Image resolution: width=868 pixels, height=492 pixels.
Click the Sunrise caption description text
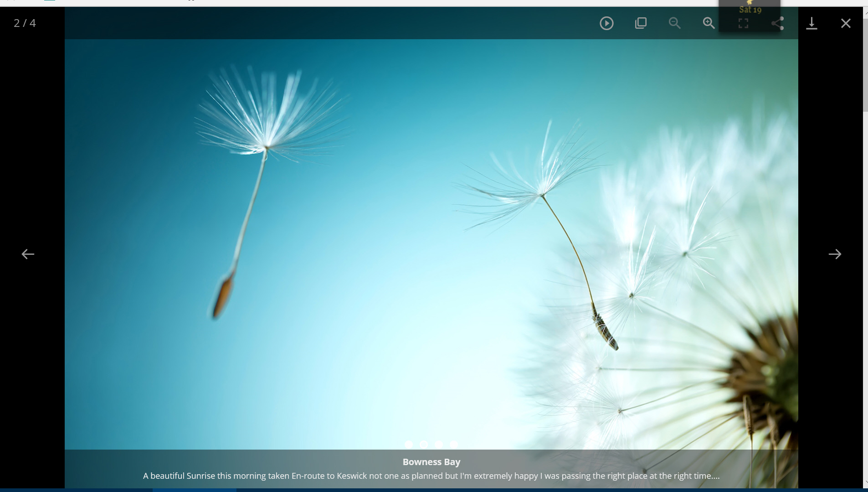click(x=431, y=476)
